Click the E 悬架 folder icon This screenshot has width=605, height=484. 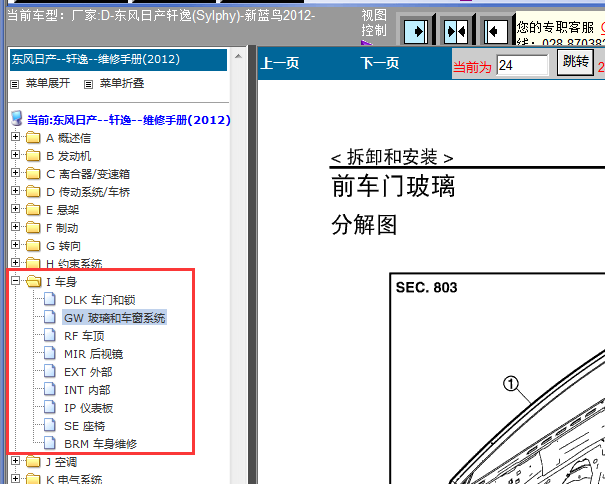[x=33, y=210]
